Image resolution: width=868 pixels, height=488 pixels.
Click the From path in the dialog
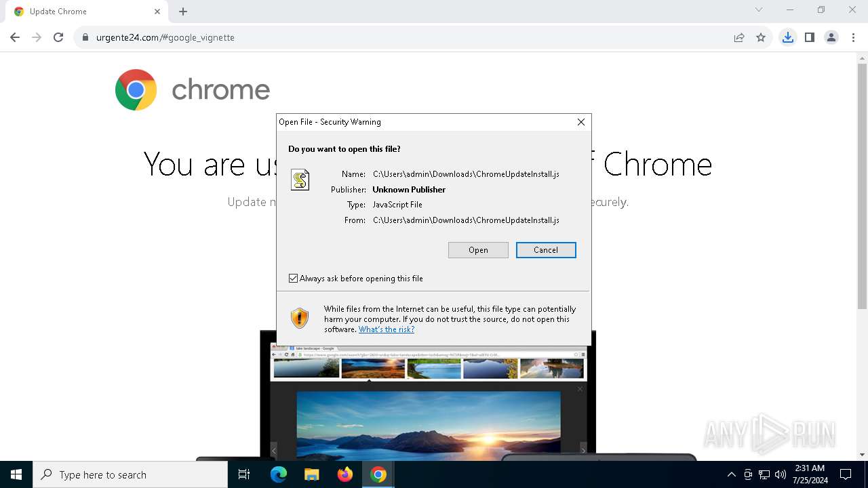click(x=466, y=220)
